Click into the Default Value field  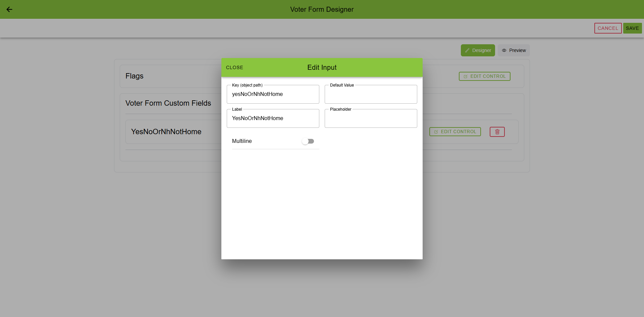371,94
